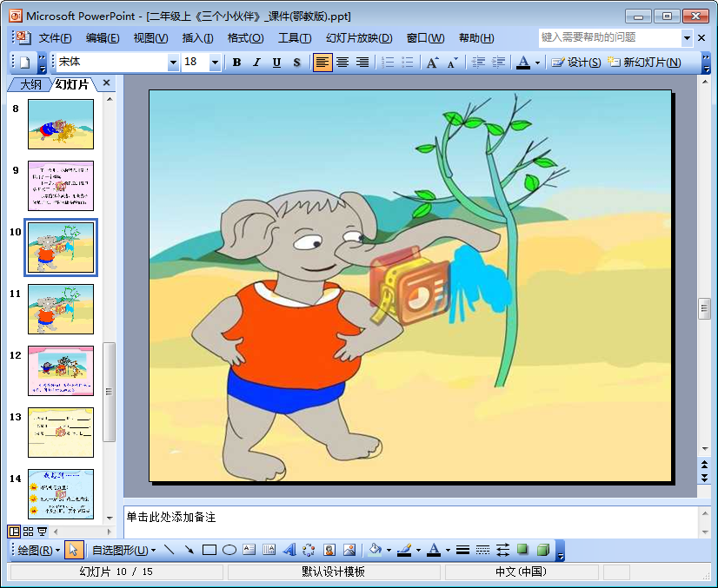Select slide 9 thumbnail
The image size is (718, 588).
[61, 186]
